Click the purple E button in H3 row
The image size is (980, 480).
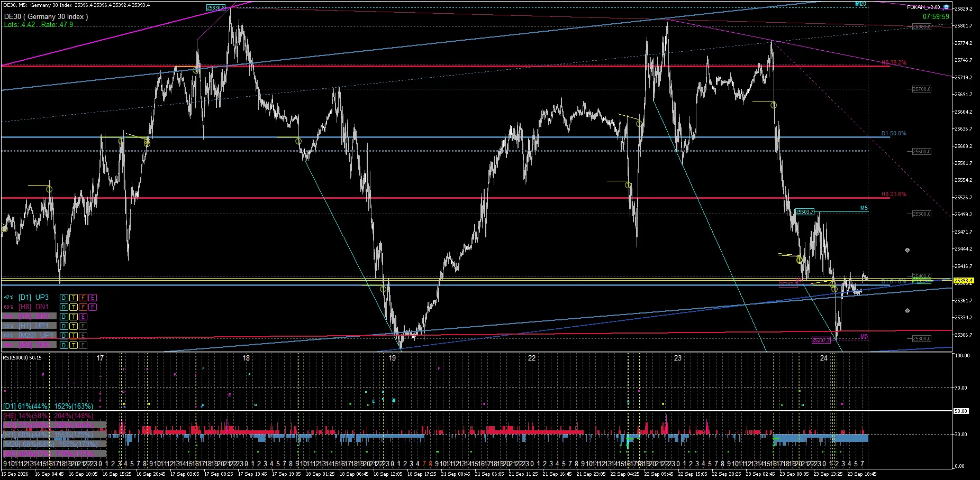[x=83, y=317]
